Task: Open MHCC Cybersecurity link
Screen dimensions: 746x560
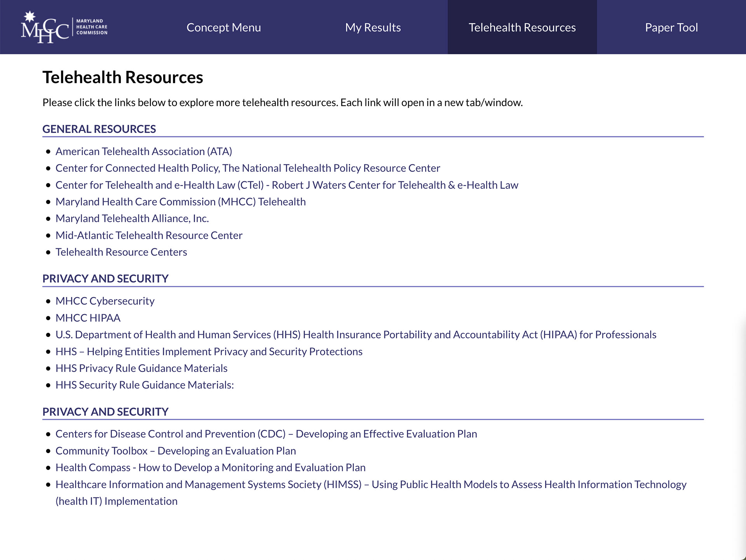Action: pos(105,301)
